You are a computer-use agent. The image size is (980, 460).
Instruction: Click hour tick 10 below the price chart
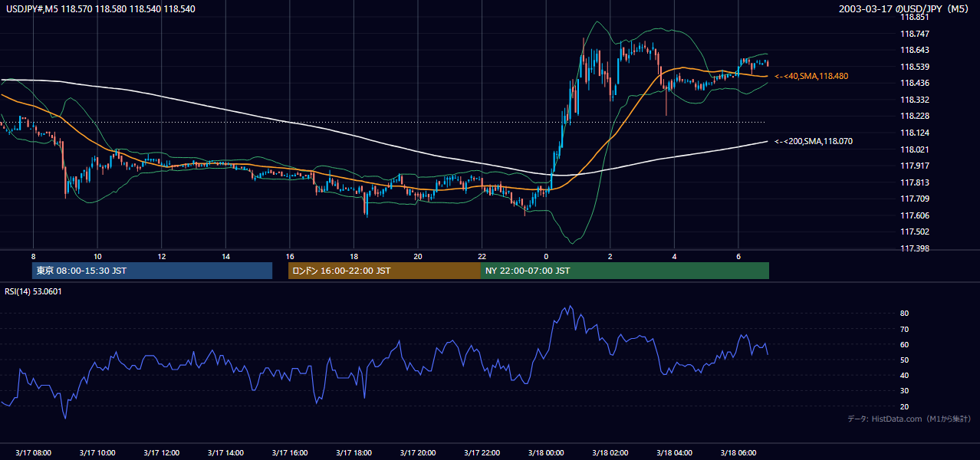tap(97, 256)
